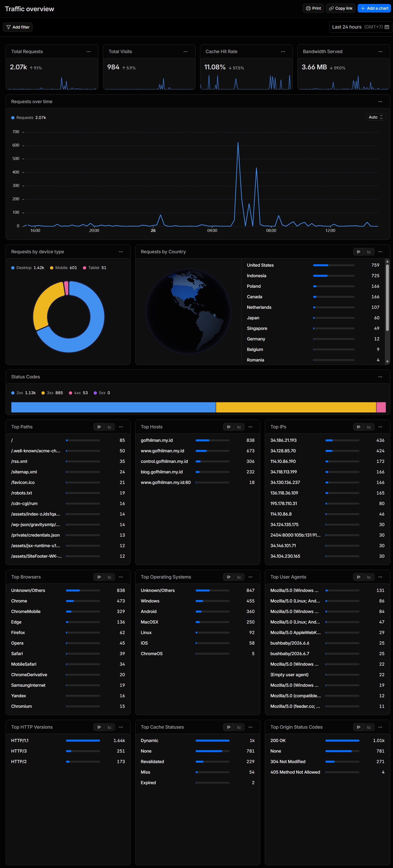Screen dimensions: 393x868
Task: Open more options for Bandwidth Served card
Action: tap(380, 52)
